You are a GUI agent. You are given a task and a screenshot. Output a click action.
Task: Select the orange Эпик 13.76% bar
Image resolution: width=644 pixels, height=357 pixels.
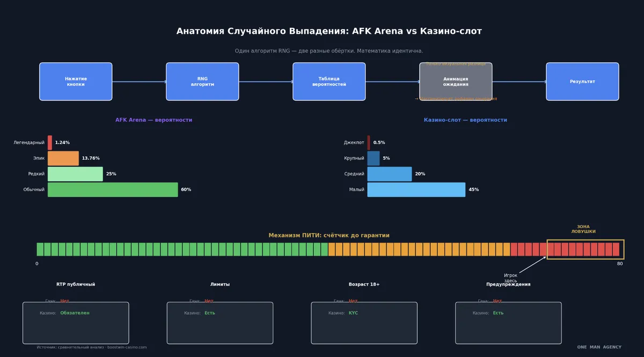[63, 158]
